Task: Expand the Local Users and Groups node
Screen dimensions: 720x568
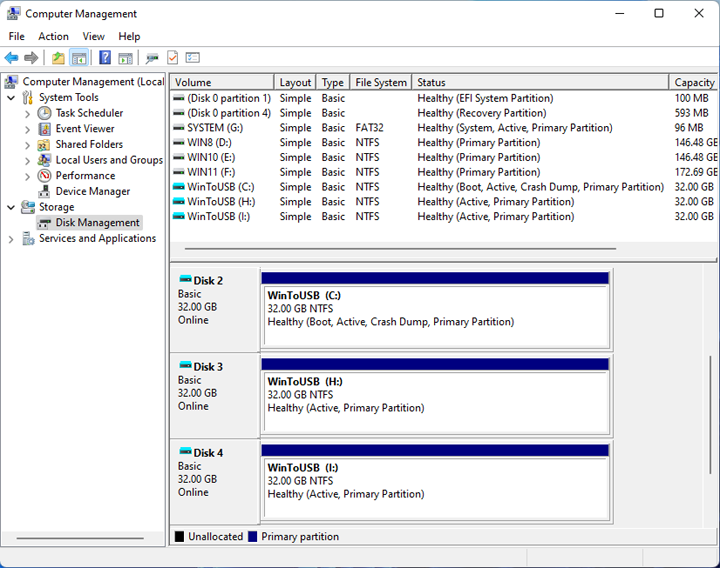Action: tap(28, 161)
